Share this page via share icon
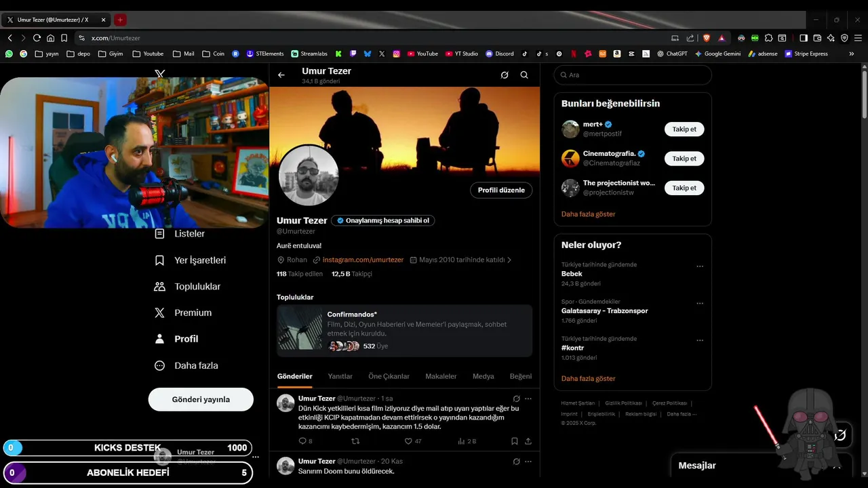The image size is (868, 488). (x=690, y=38)
